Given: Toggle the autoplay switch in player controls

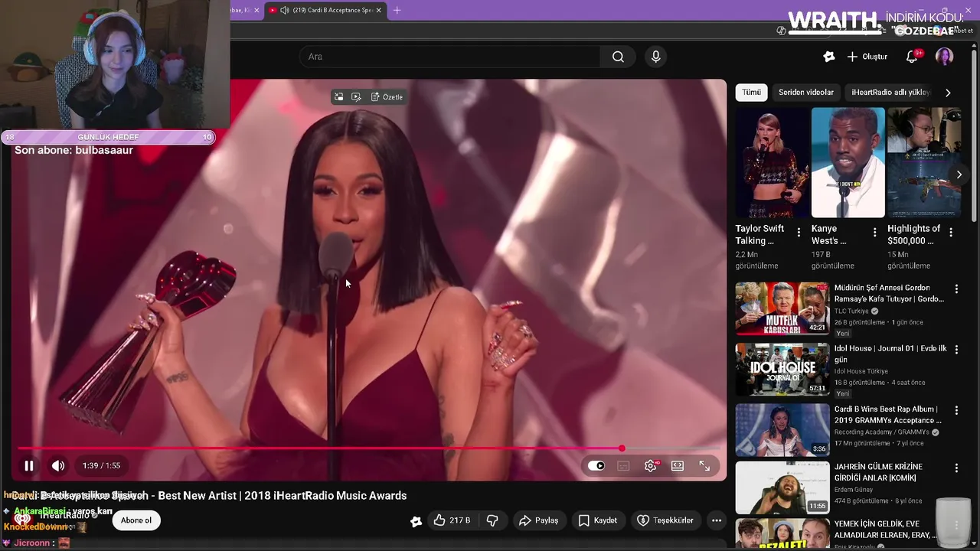Looking at the screenshot, I should coord(596,465).
